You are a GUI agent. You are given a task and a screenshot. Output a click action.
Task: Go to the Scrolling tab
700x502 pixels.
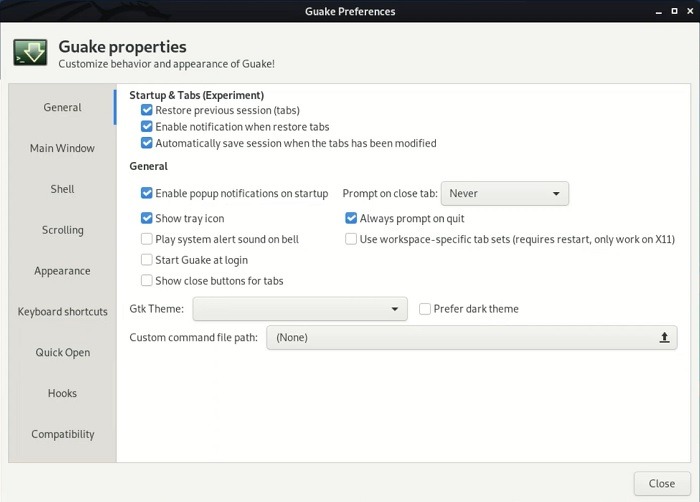pos(62,230)
